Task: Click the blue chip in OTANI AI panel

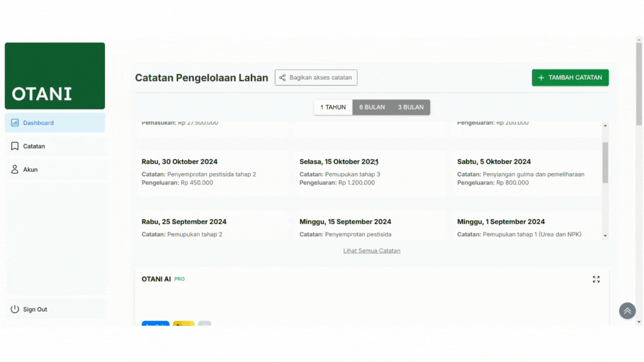Action: 155,324
